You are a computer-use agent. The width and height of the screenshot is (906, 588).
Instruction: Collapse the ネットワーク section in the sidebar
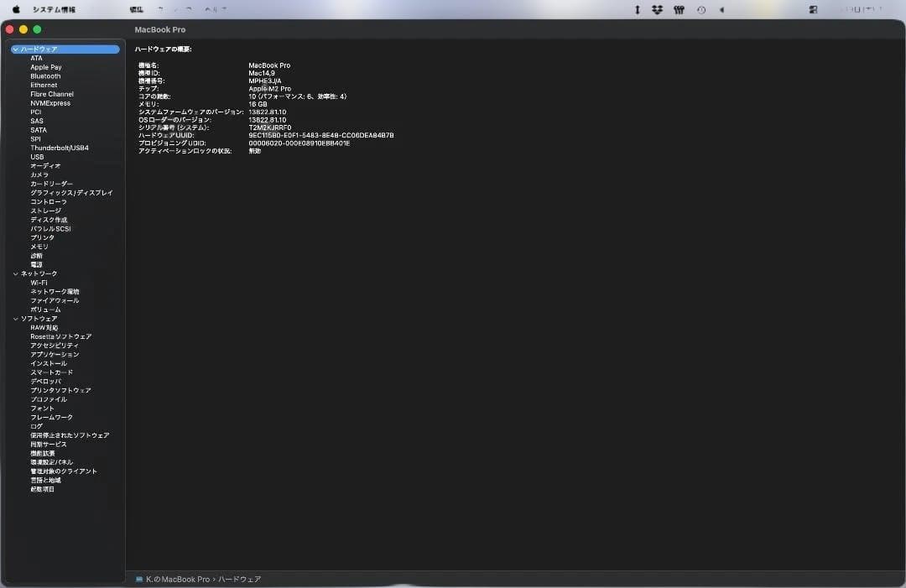(15, 273)
